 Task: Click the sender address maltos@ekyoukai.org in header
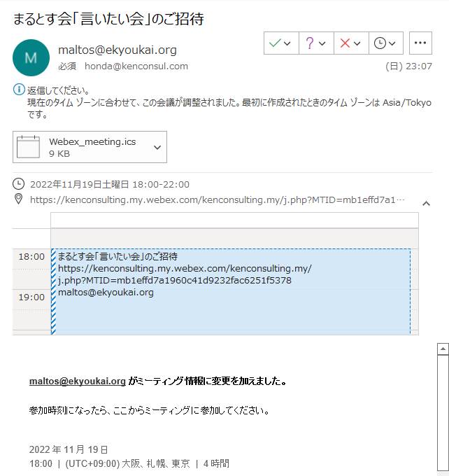[117, 50]
